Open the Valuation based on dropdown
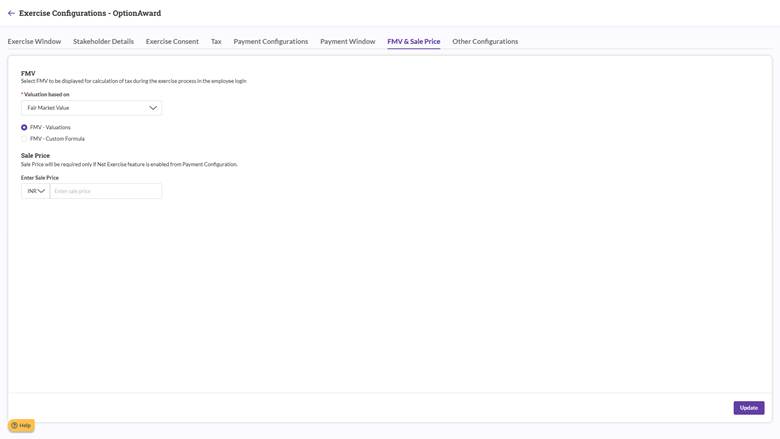Screen dimensions: 780x439 coord(92,108)
